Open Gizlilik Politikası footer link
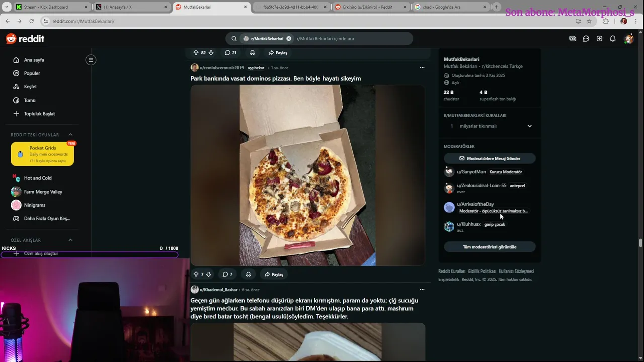644x362 pixels. (x=482, y=271)
